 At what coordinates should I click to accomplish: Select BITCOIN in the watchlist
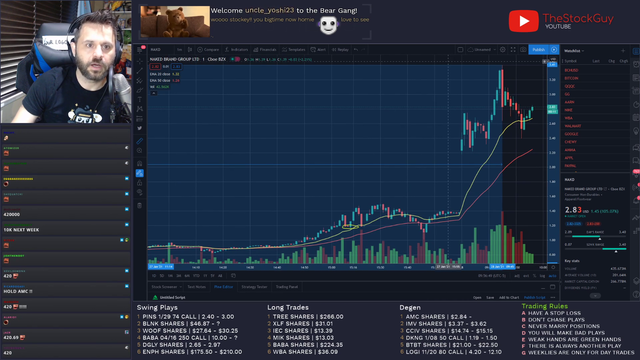(571, 78)
